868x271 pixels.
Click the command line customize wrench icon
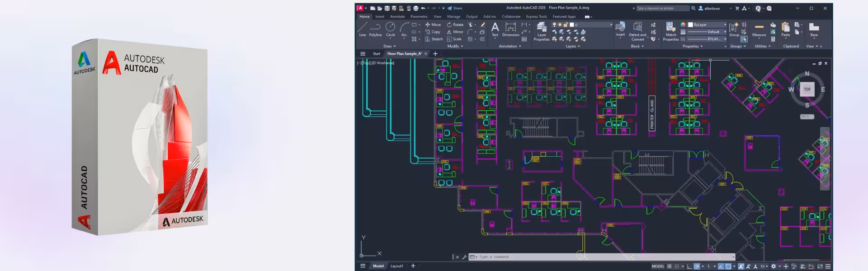tap(464, 257)
